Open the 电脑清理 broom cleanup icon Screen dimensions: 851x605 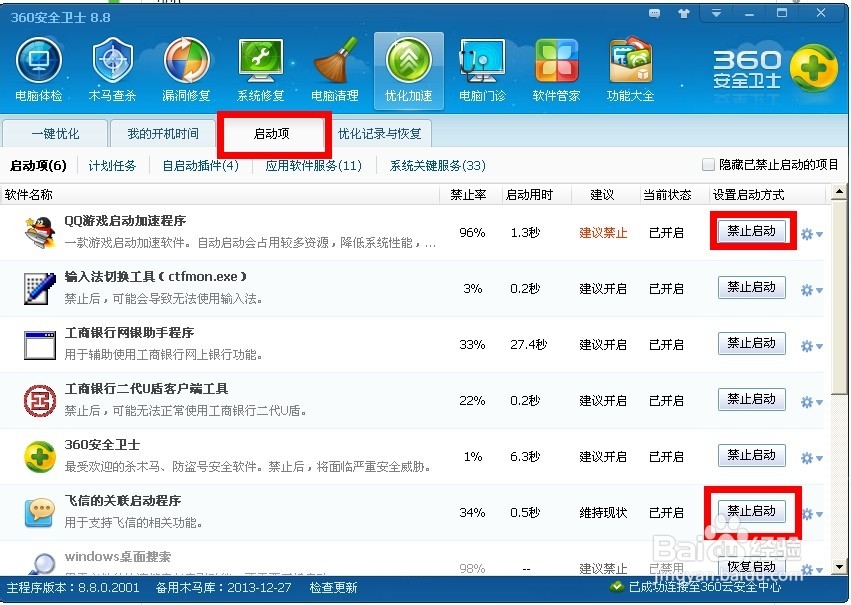click(335, 70)
